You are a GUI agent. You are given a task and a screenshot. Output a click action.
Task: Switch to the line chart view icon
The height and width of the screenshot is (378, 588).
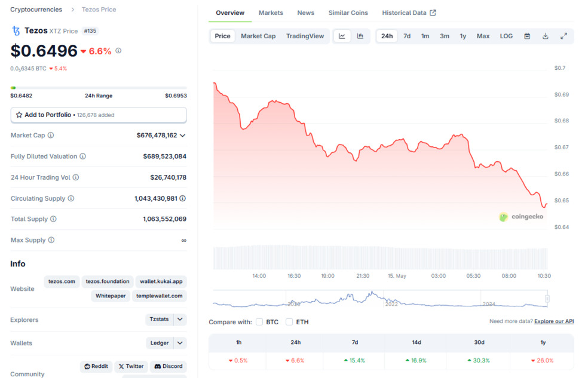click(342, 36)
